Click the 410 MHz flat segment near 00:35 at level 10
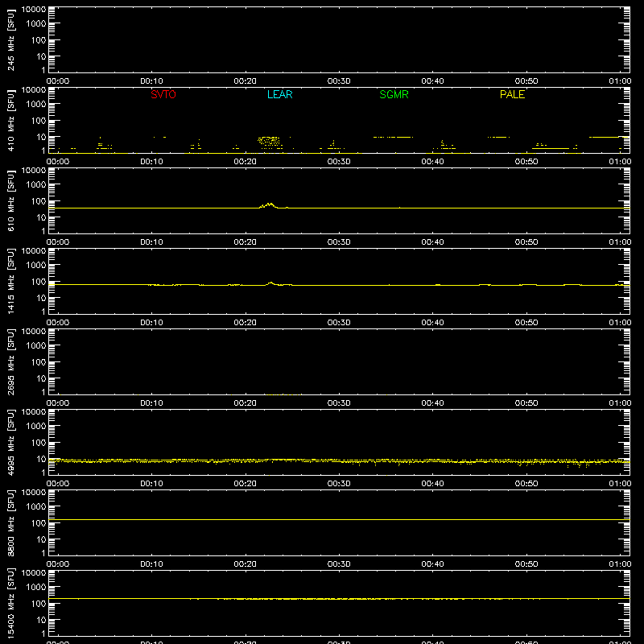The width and height of the screenshot is (644, 644). coord(393,137)
